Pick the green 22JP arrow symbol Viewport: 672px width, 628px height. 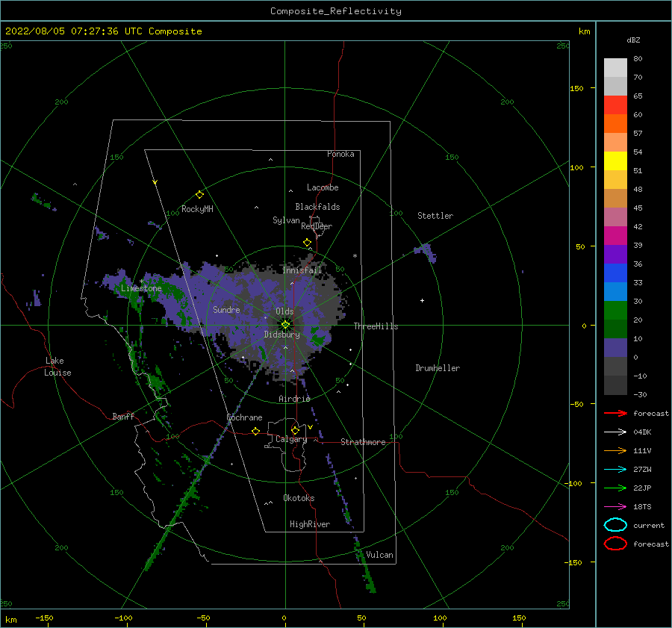615,488
